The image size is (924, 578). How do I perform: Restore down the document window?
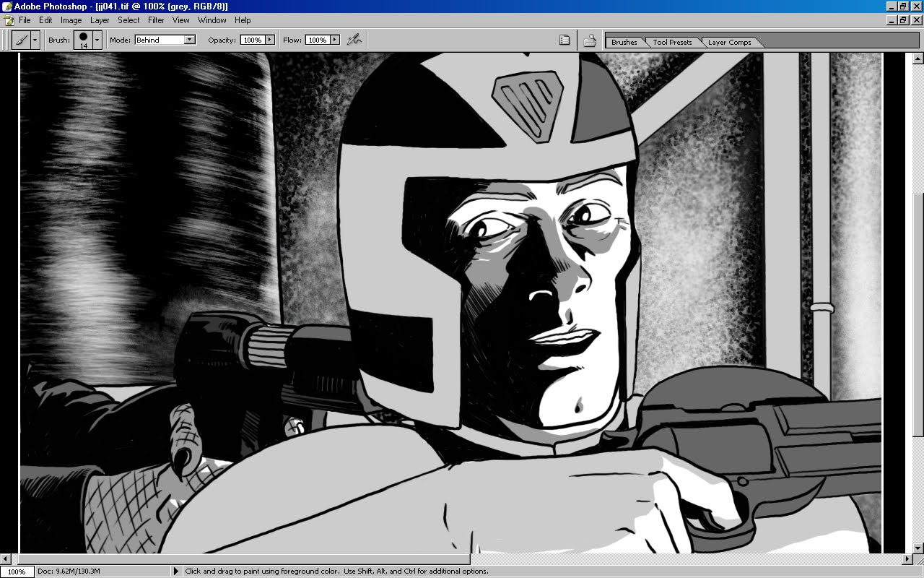point(904,20)
